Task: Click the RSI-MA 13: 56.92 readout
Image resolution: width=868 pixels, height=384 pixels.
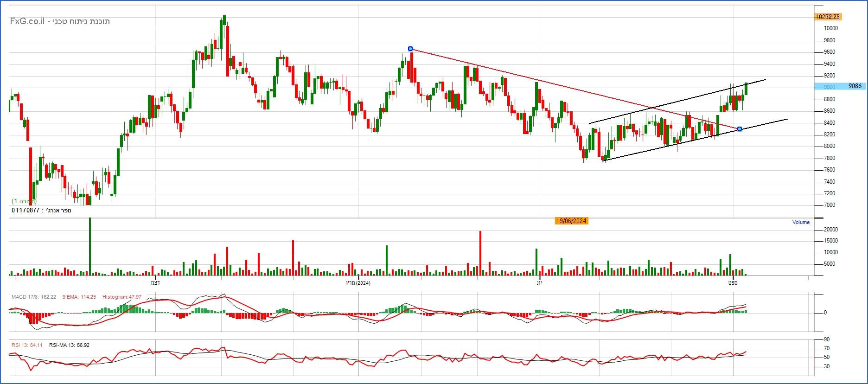Action: click(x=69, y=345)
